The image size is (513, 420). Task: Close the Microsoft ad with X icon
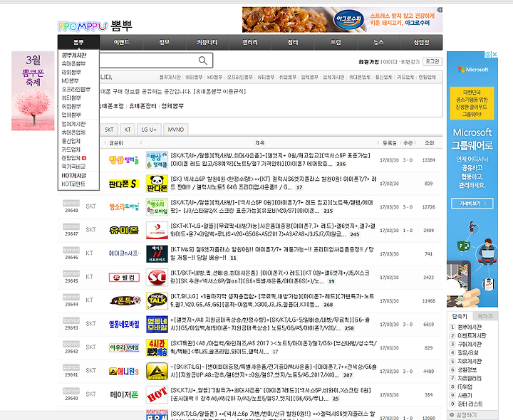pyautogui.click(x=495, y=54)
